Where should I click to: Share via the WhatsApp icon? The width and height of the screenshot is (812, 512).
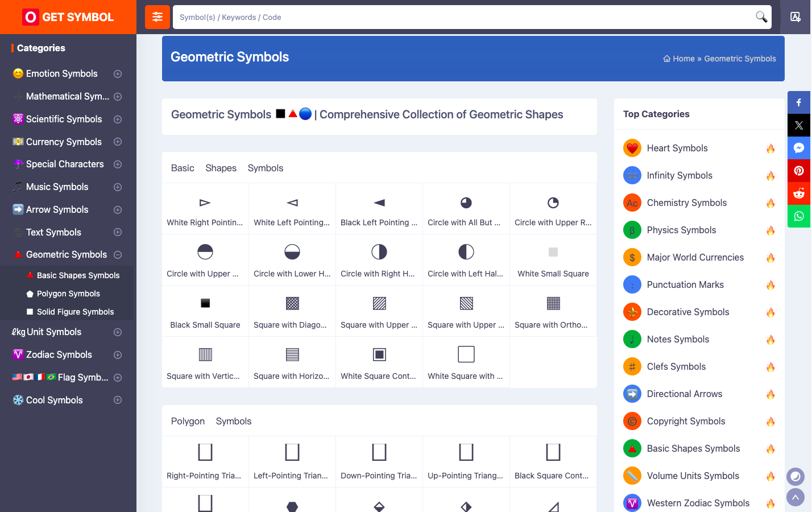799,216
